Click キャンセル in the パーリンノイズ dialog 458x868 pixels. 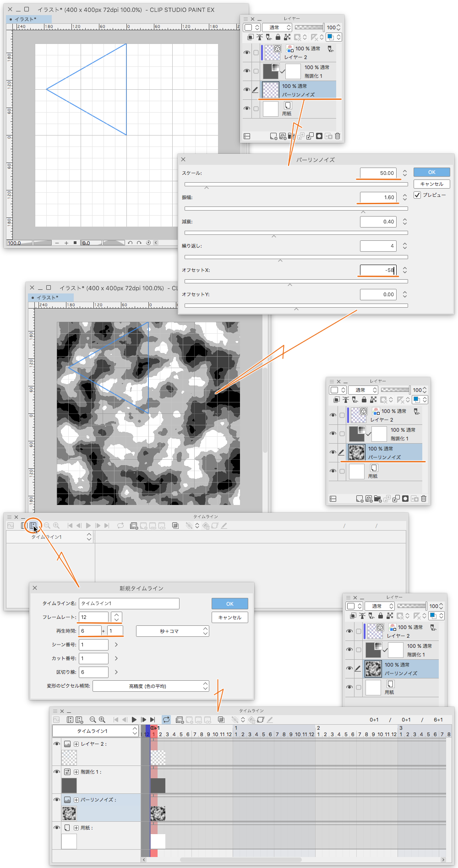431,184
